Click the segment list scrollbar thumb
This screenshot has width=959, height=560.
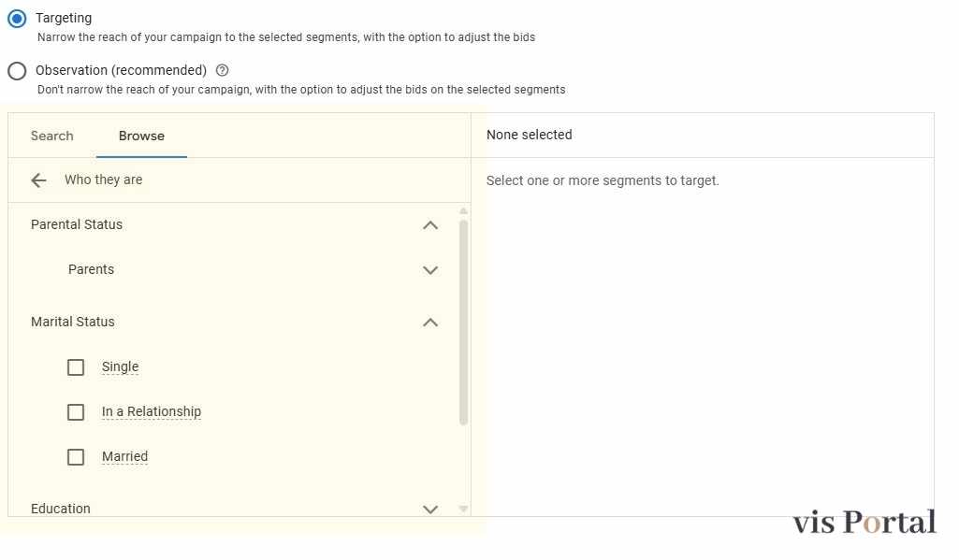464,323
